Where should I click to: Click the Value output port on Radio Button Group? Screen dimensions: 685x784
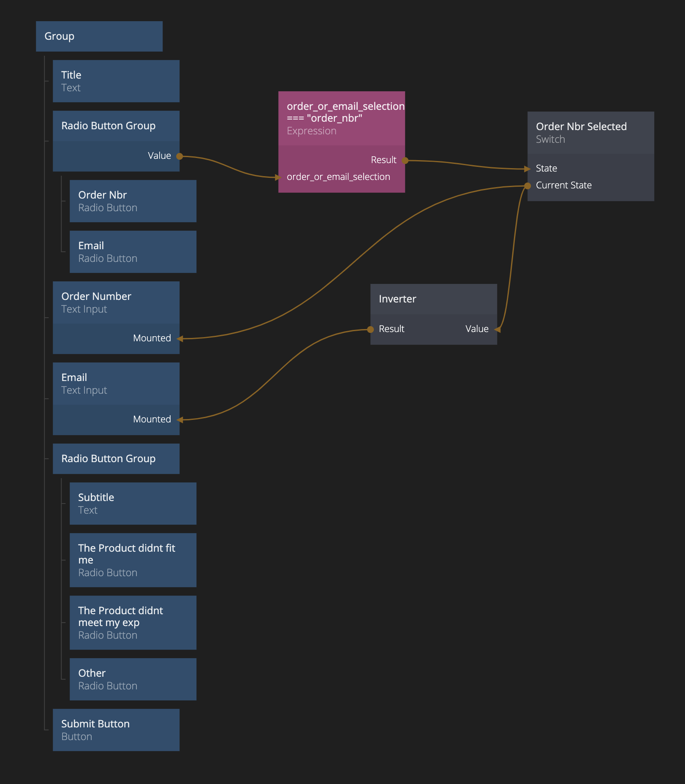tap(179, 156)
